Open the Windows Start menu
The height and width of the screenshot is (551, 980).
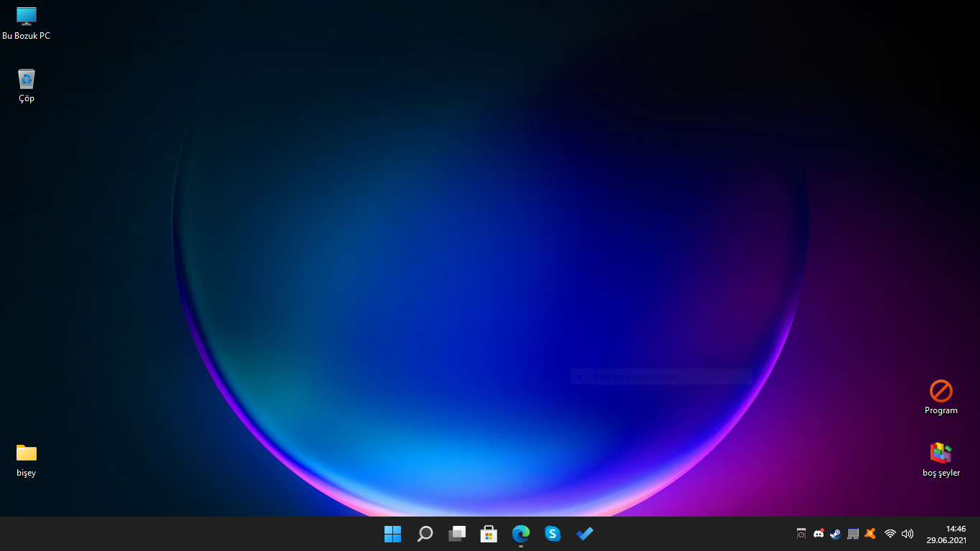[392, 534]
